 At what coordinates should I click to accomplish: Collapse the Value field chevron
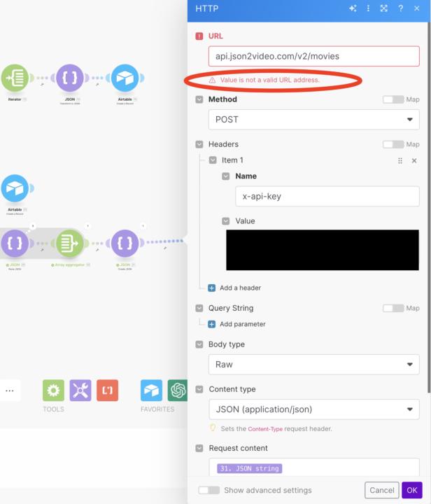pos(226,221)
